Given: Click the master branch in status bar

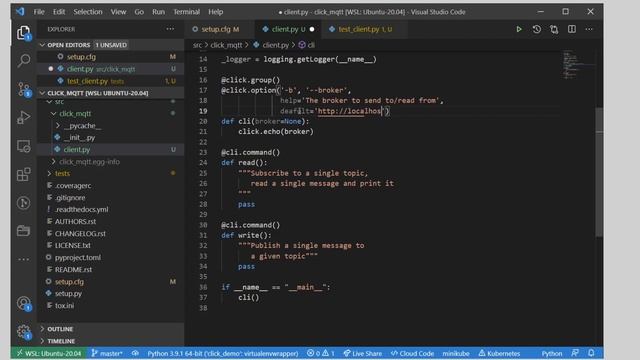Looking at the screenshot, I should [107, 353].
